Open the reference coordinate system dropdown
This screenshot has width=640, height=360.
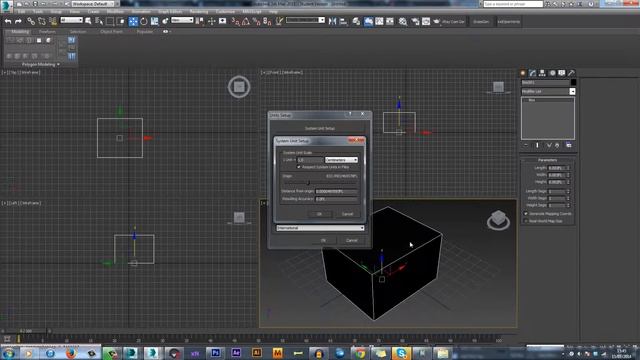tap(182, 20)
